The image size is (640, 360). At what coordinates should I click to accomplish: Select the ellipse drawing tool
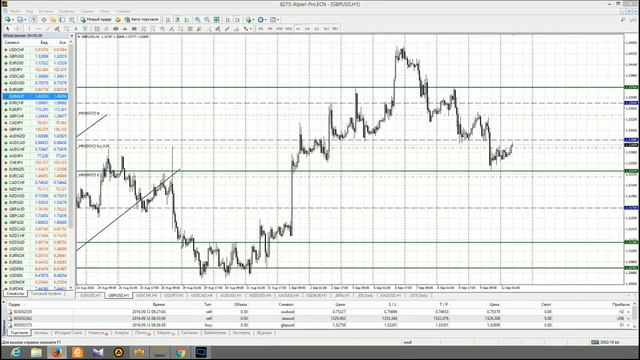click(x=116, y=29)
